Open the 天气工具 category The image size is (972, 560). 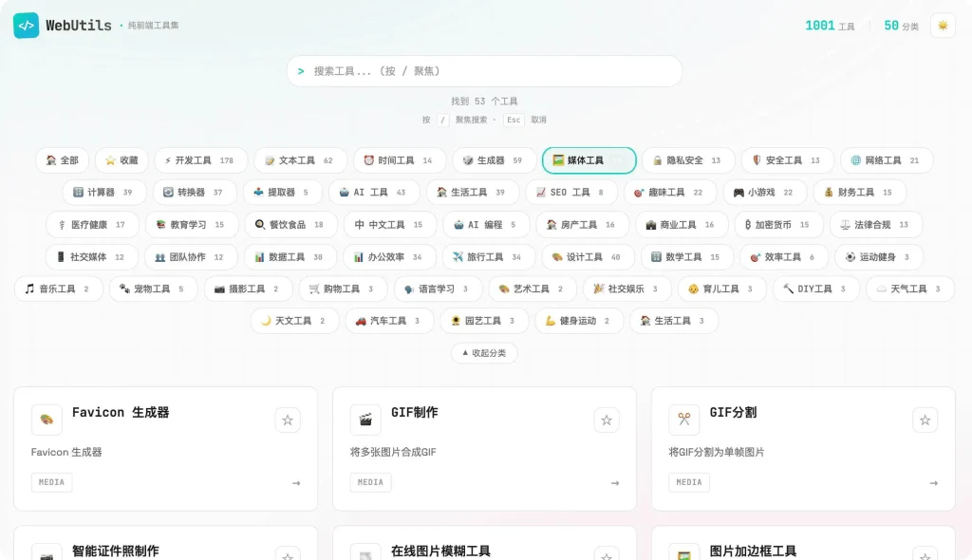tap(910, 289)
